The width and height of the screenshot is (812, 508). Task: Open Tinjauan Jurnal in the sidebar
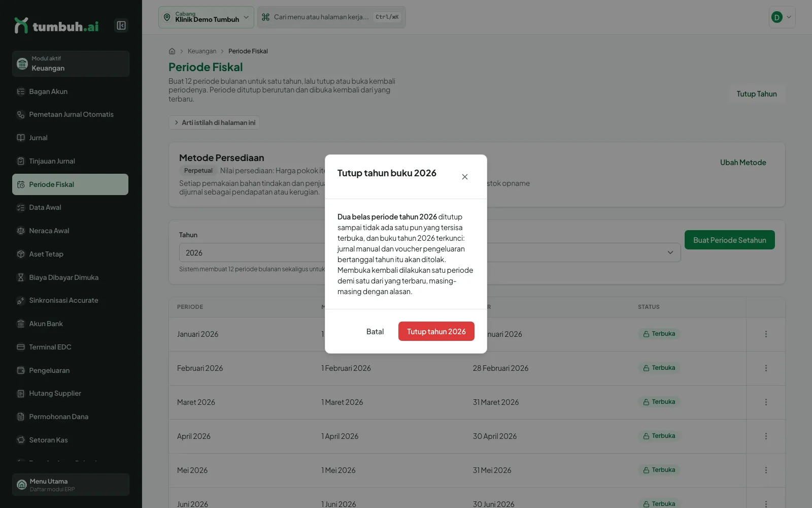point(70,161)
